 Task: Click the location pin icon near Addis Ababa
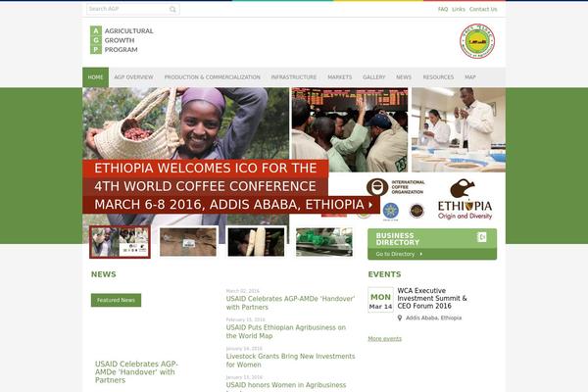(x=400, y=318)
